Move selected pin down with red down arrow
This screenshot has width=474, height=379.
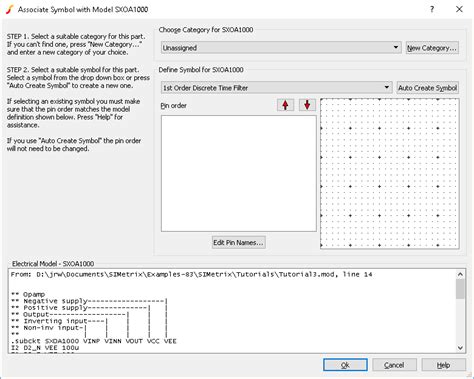click(307, 105)
